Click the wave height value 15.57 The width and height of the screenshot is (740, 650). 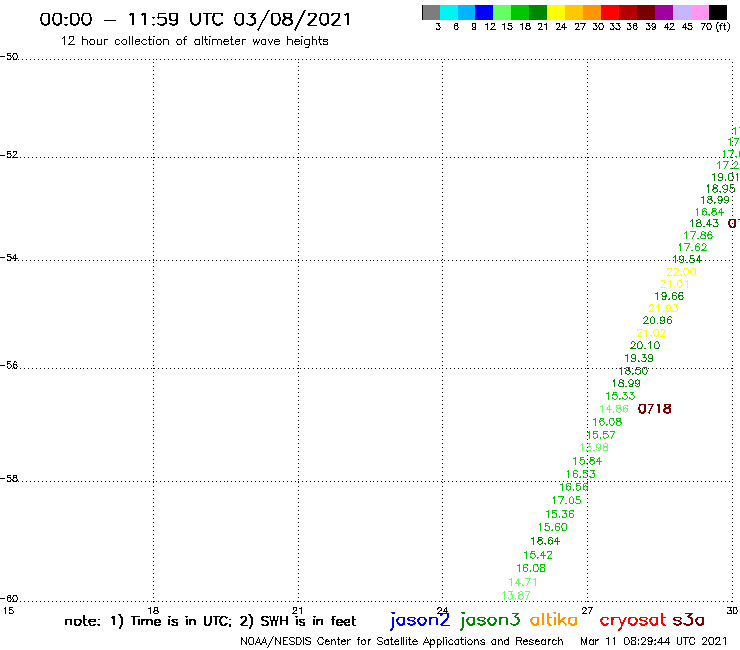601,435
